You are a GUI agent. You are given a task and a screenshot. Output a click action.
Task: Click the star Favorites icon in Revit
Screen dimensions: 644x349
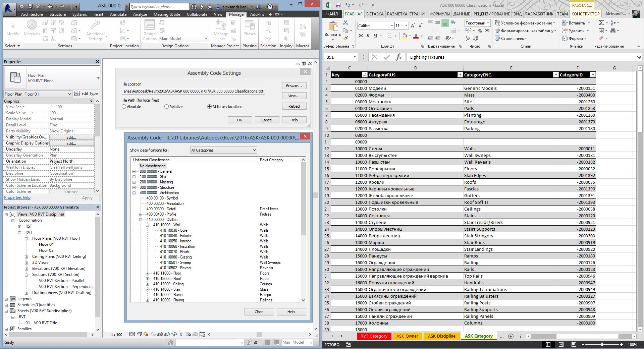pos(210,6)
